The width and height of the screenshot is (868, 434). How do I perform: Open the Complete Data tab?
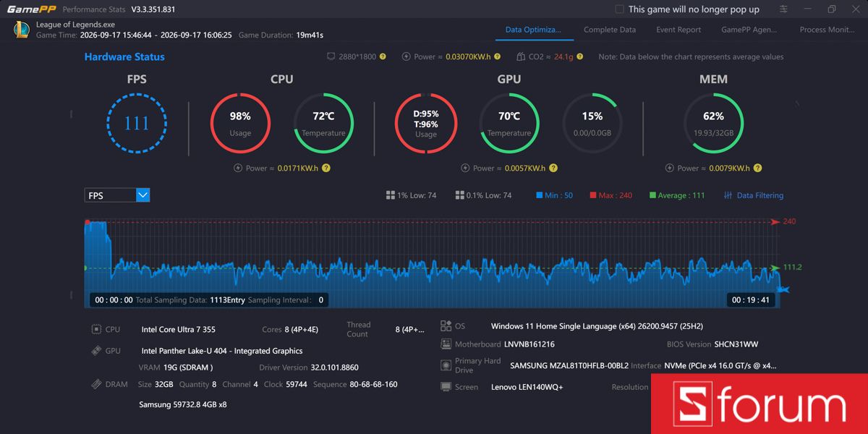click(x=610, y=30)
